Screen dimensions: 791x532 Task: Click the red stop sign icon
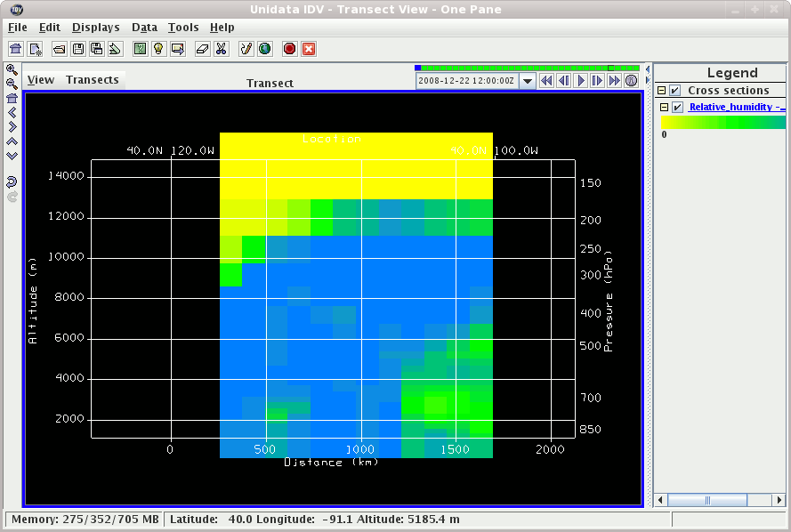pos(289,49)
